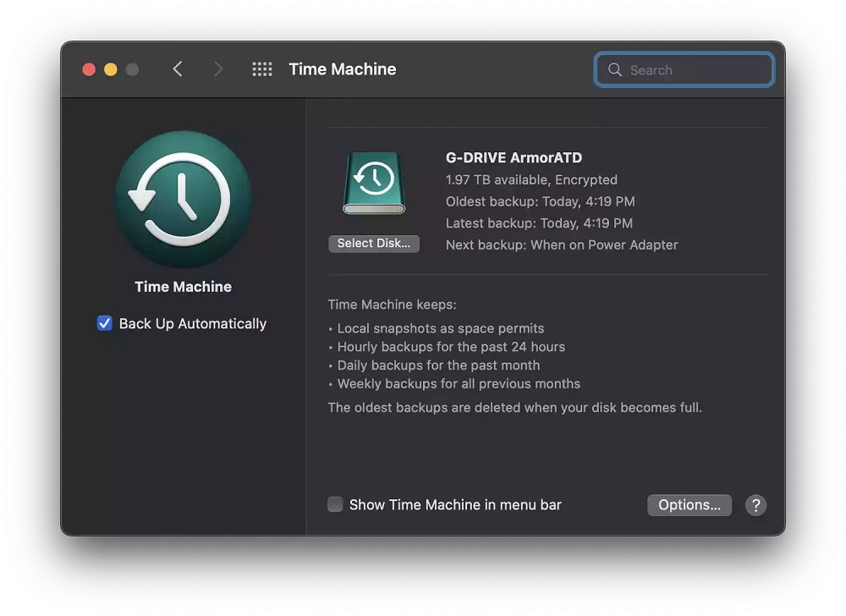Click the search magnifying glass icon

coord(615,69)
